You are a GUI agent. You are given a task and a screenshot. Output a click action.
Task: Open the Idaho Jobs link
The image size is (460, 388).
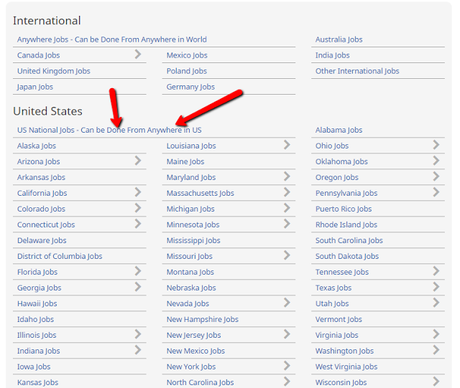(x=35, y=319)
